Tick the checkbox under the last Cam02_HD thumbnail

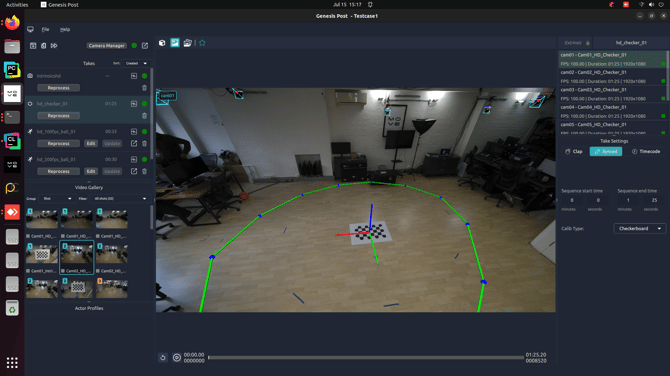point(98,271)
